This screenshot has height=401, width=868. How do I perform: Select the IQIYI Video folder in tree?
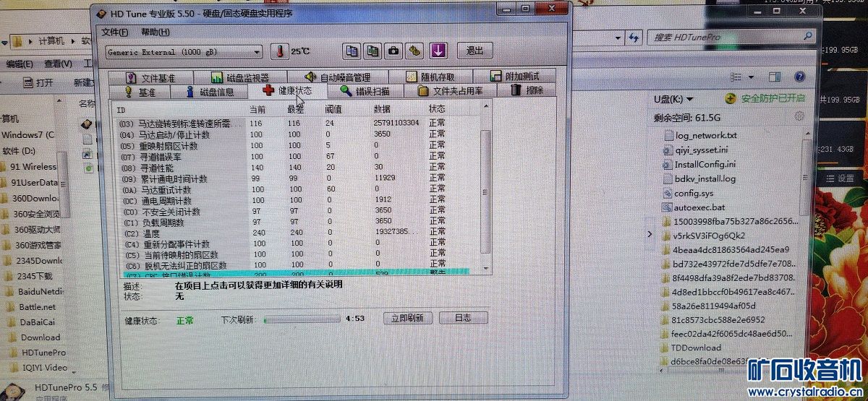38,367
